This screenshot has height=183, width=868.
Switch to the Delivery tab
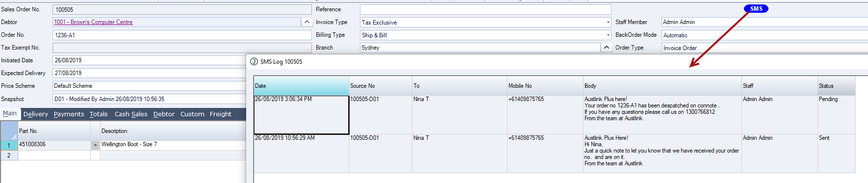[x=36, y=114]
